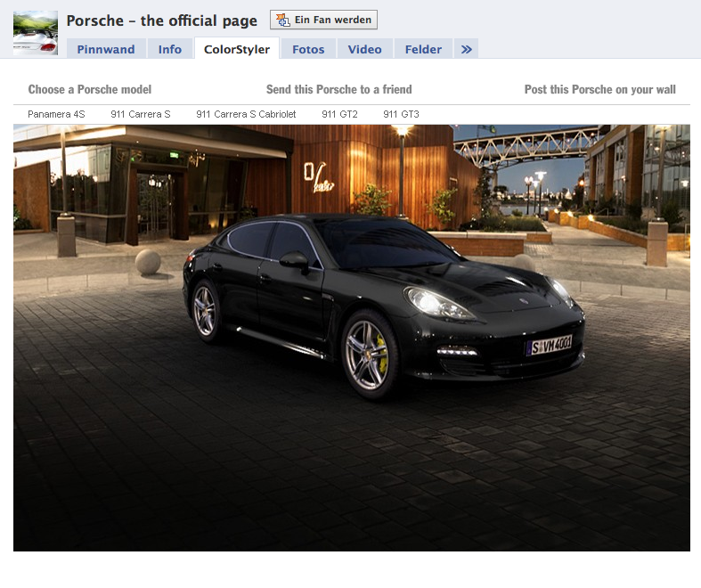
Task: Click 'Send this Porsche to a friend'
Action: pyautogui.click(x=338, y=89)
